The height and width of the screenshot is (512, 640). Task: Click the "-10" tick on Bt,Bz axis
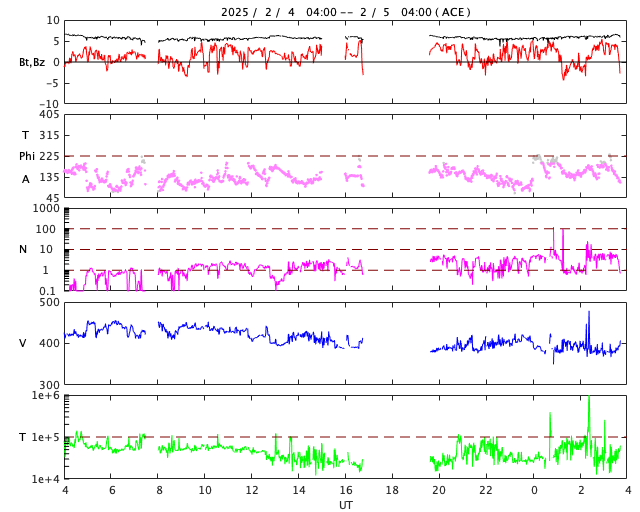coord(50,104)
